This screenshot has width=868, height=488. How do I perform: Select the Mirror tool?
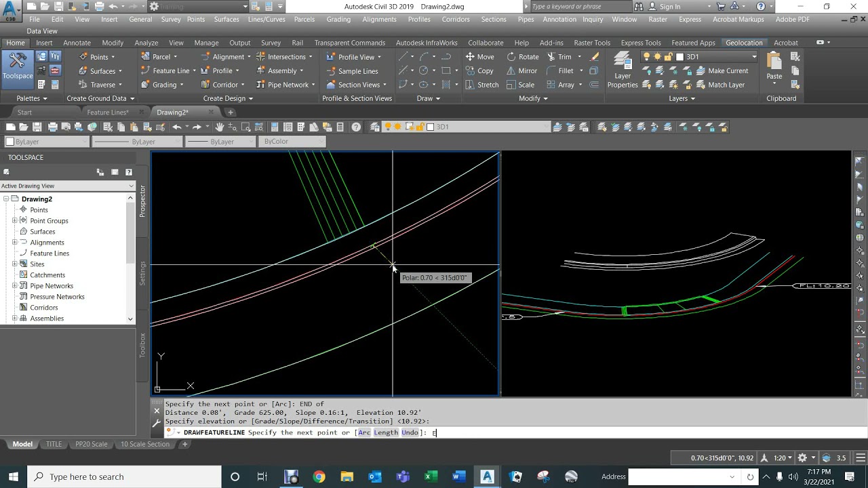(x=522, y=70)
